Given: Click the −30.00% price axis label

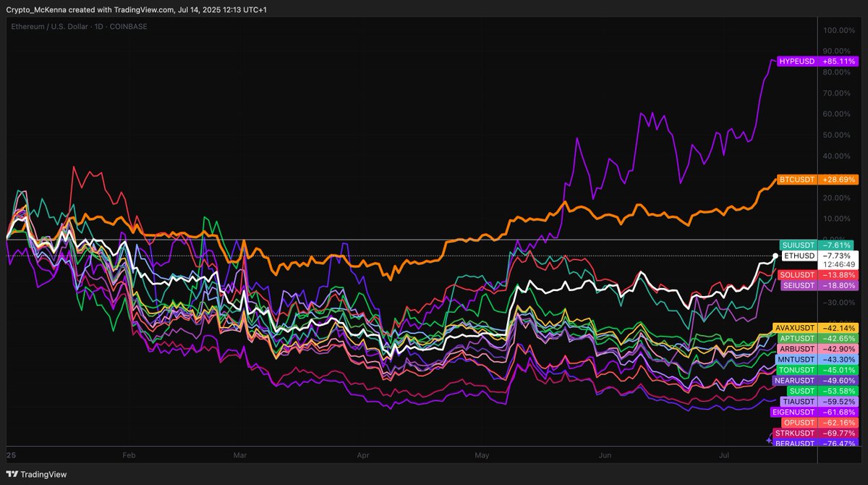Looking at the screenshot, I should click(x=838, y=303).
